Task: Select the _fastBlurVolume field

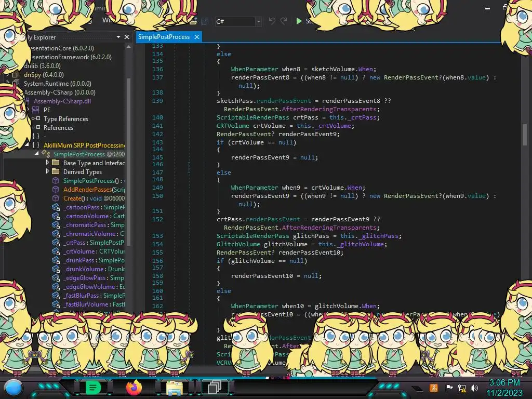Action: click(x=94, y=304)
